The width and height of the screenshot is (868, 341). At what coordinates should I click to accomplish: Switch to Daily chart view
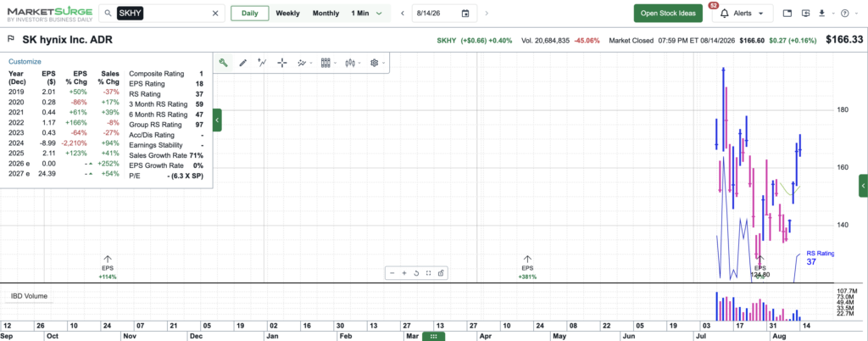click(250, 14)
